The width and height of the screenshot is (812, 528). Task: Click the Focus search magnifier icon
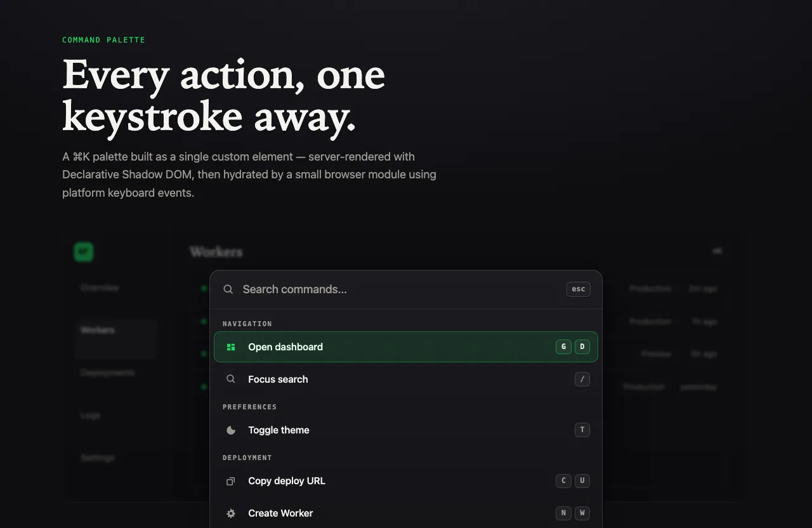pyautogui.click(x=231, y=379)
